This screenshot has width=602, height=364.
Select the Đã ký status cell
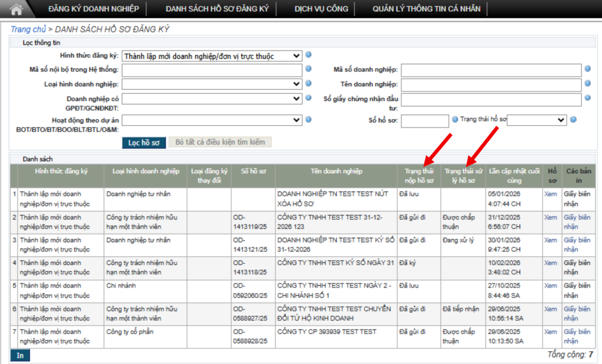pos(419,268)
